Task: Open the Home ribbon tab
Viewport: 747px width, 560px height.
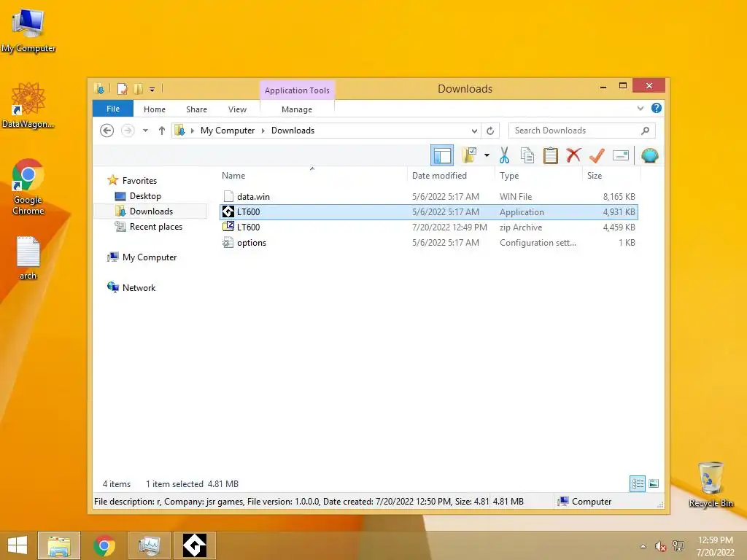Action: coord(155,109)
